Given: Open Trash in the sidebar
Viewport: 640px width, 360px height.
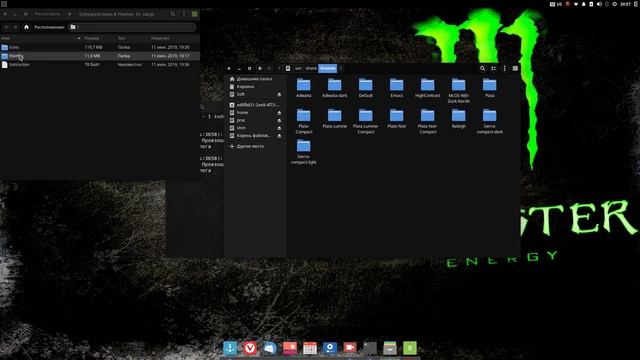Looking at the screenshot, I should (255, 87).
